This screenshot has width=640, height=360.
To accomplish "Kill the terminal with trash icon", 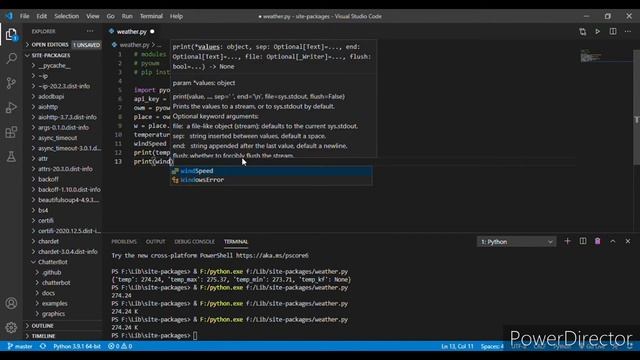I will 598,241.
